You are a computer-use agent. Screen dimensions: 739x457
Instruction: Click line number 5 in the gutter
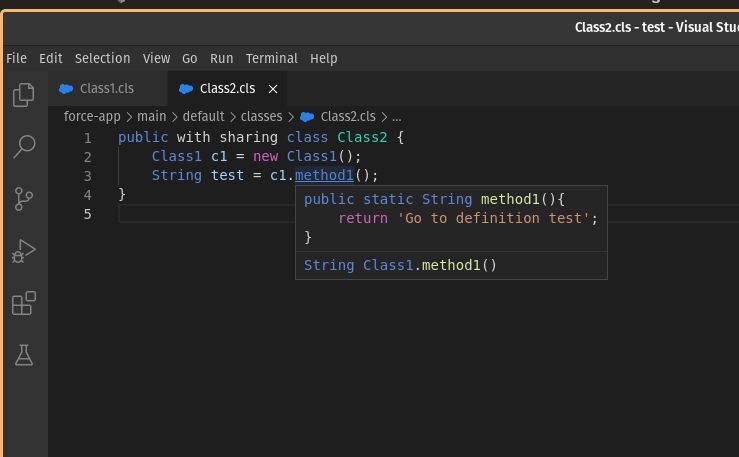pos(88,214)
